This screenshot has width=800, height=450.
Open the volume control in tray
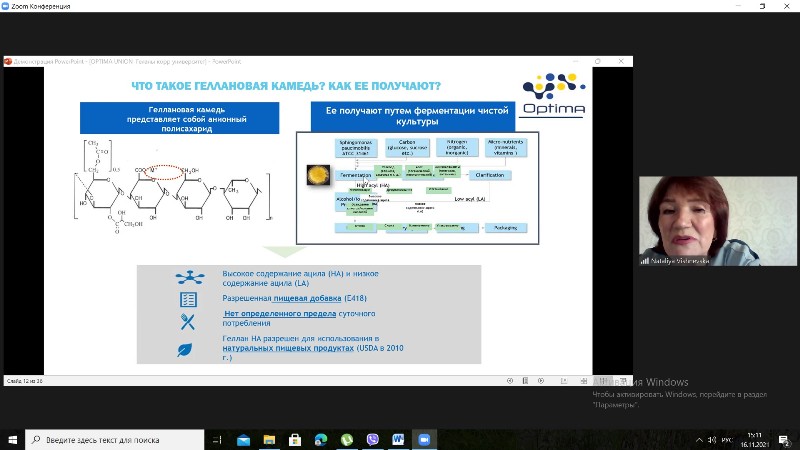pos(712,440)
